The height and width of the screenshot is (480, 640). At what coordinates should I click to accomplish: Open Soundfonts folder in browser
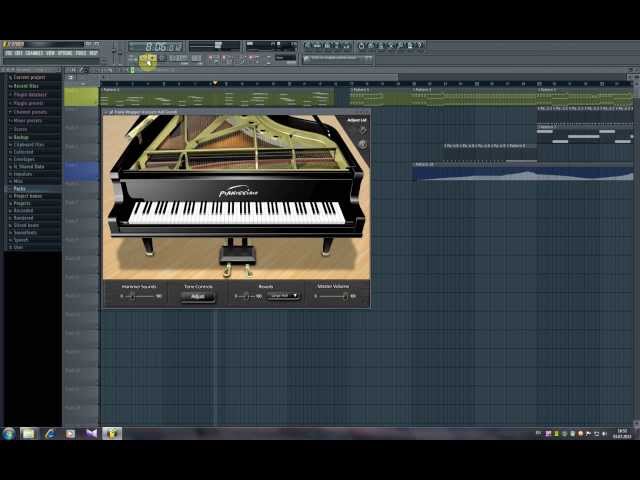tap(25, 233)
